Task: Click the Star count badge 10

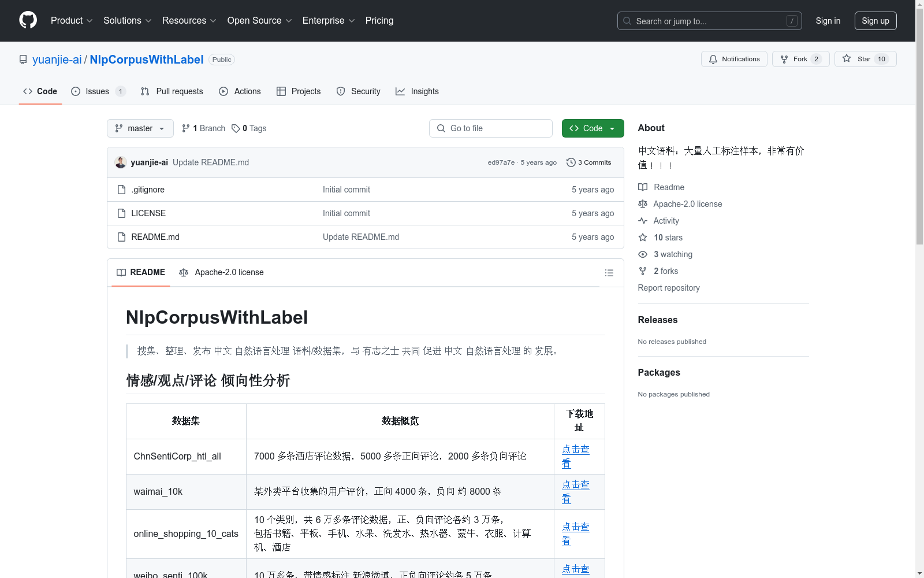Action: [x=881, y=59]
